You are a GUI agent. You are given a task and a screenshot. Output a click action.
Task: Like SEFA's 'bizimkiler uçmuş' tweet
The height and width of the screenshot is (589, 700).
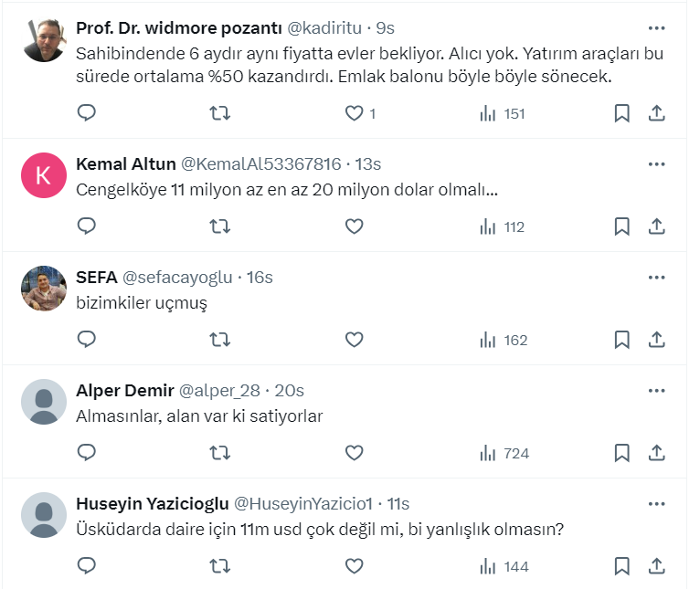coord(355,340)
